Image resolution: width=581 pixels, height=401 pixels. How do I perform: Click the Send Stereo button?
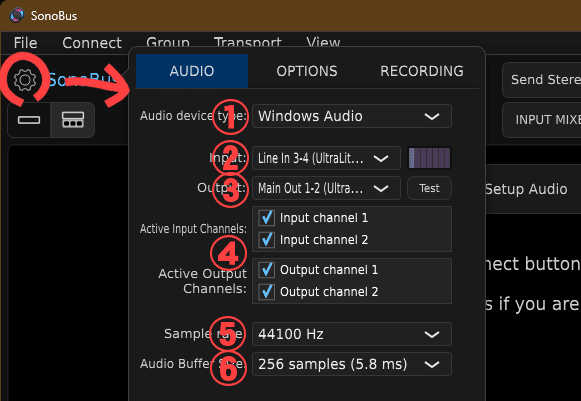542,79
